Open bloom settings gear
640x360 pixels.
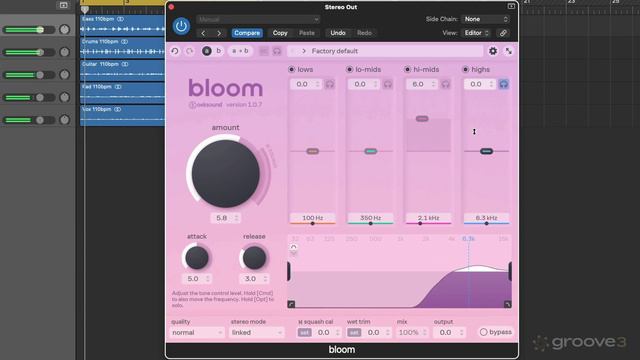click(x=493, y=51)
